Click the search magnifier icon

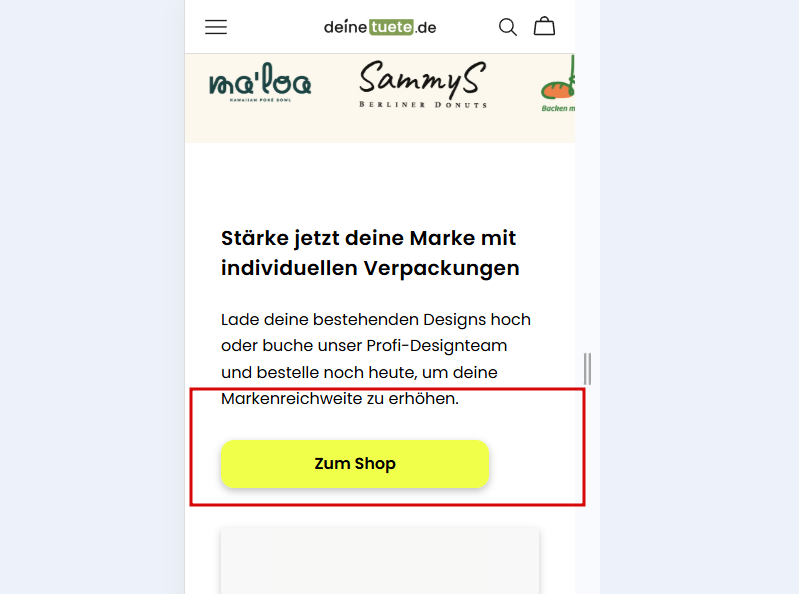(508, 27)
